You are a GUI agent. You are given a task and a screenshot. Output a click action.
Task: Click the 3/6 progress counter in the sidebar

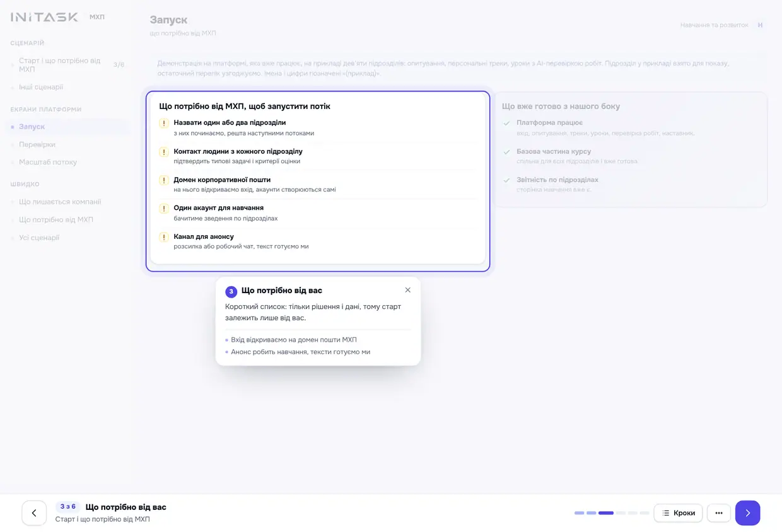[119, 65]
